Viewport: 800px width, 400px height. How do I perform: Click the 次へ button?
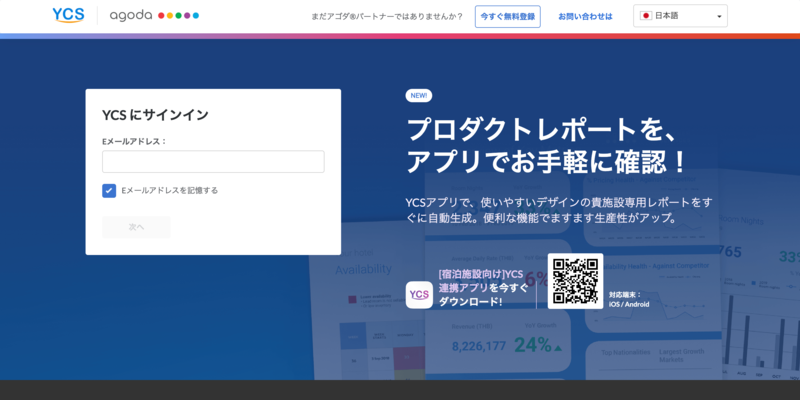pyautogui.click(x=136, y=227)
